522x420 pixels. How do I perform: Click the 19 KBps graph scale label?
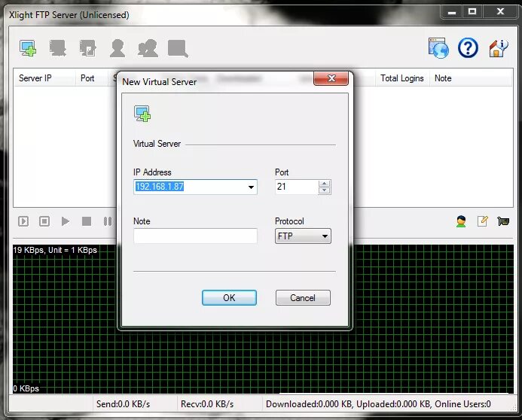55,250
